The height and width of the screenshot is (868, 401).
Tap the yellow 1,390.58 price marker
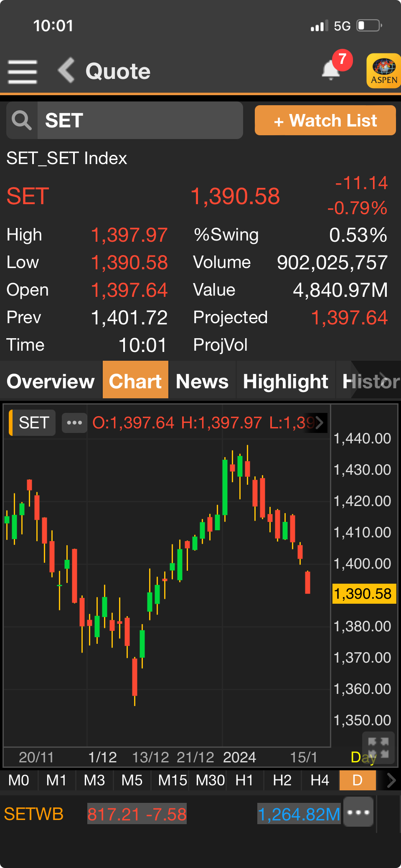click(x=363, y=594)
